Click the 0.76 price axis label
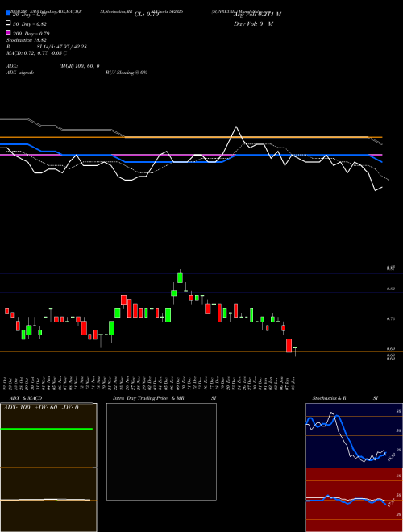Screen dimensions: 403x532 tap(390, 318)
